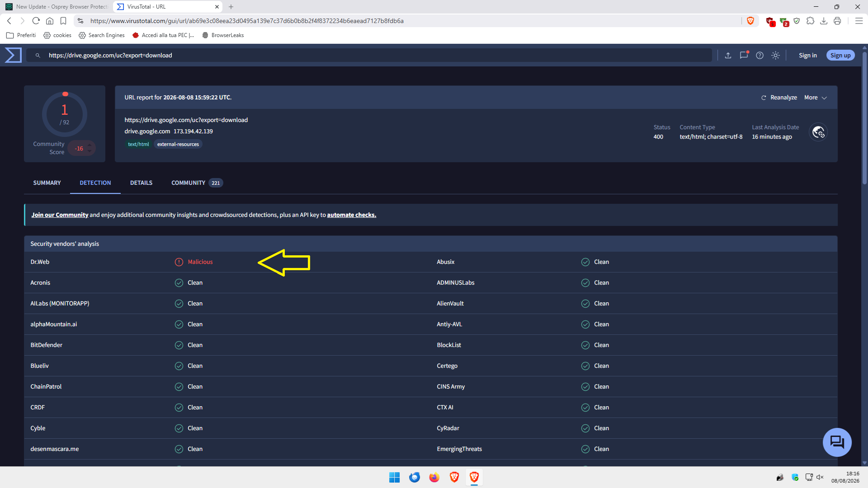This screenshot has height=488, width=868.
Task: Open the chat bubble widget
Action: pos(837,442)
